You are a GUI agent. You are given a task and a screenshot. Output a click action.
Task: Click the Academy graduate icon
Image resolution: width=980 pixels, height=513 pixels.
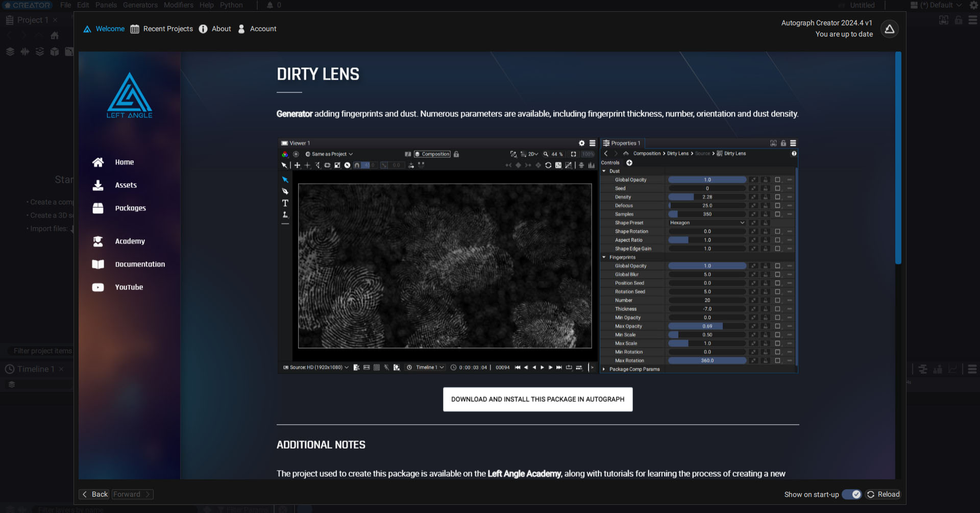coord(98,241)
